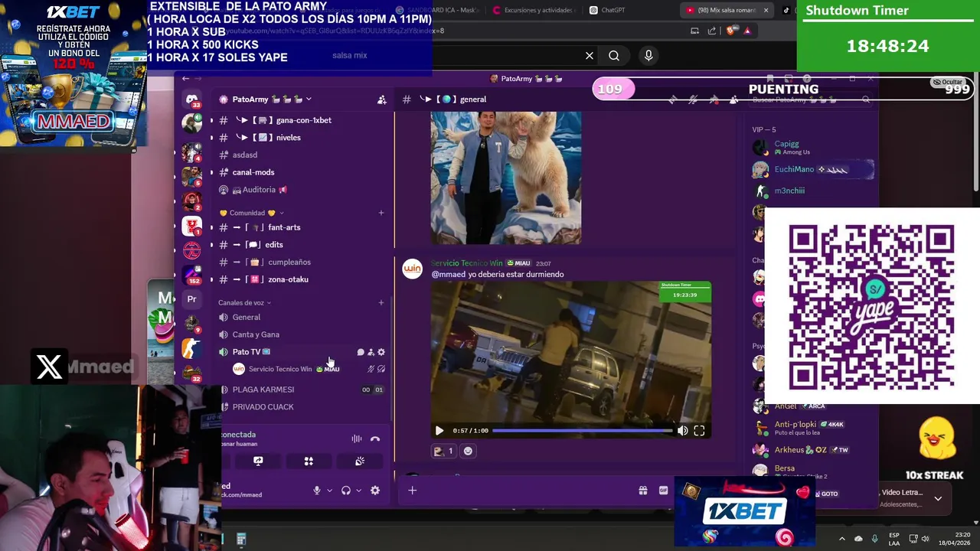Go back arrow in Discord title bar
980x551 pixels.
point(186,79)
